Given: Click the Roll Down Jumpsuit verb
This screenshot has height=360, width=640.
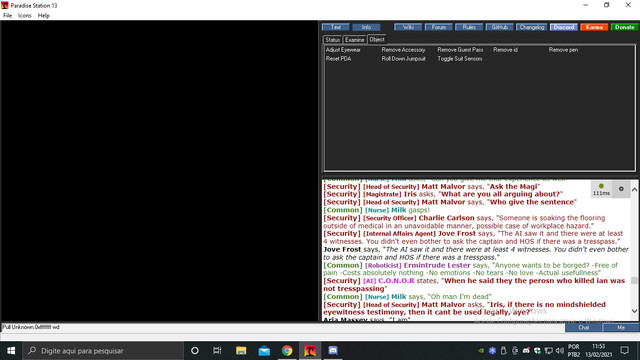Looking at the screenshot, I should (x=403, y=59).
